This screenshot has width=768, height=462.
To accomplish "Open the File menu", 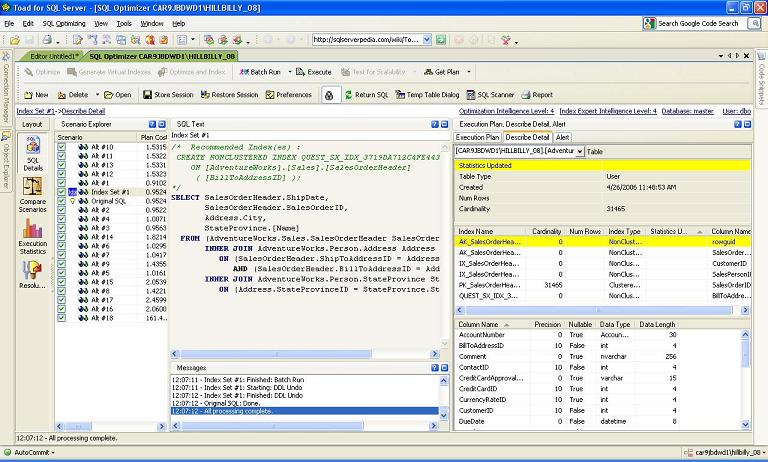I will [9, 24].
